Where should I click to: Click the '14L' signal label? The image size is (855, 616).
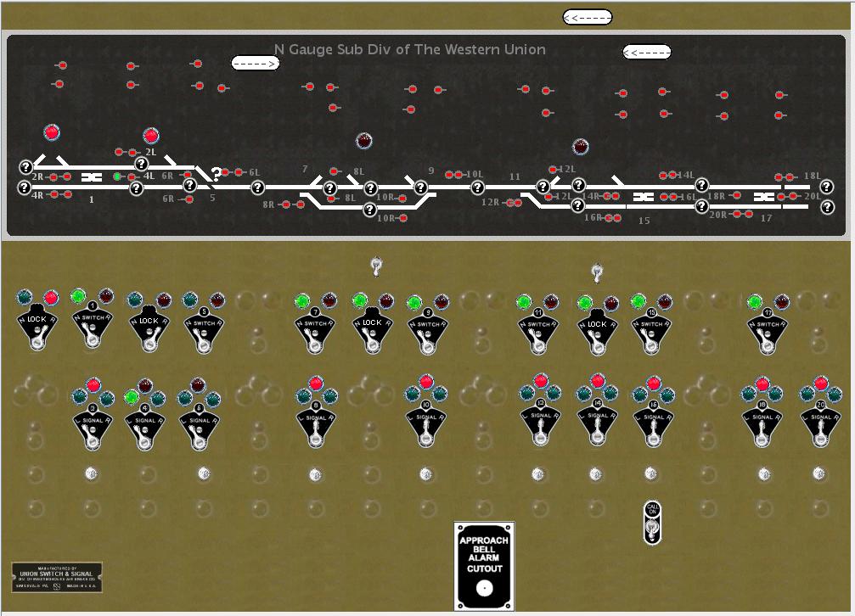coord(686,175)
